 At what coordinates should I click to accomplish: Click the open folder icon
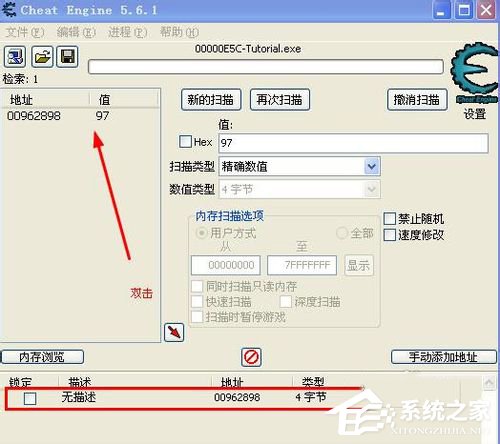click(x=42, y=56)
